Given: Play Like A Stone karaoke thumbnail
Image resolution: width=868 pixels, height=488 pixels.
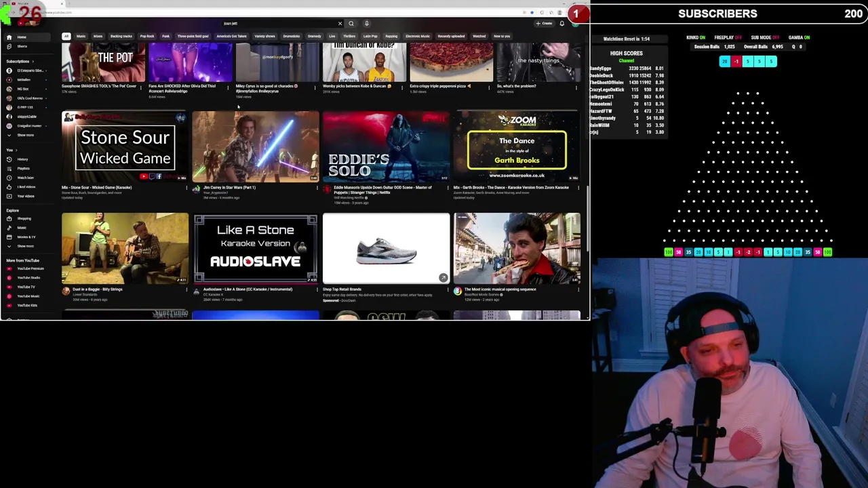Looking at the screenshot, I should pos(256,248).
